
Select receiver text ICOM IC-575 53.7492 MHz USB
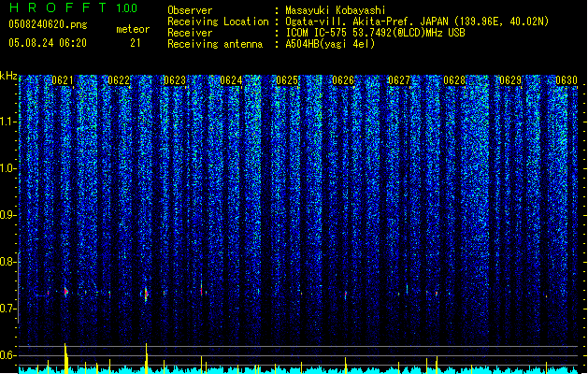[375, 33]
